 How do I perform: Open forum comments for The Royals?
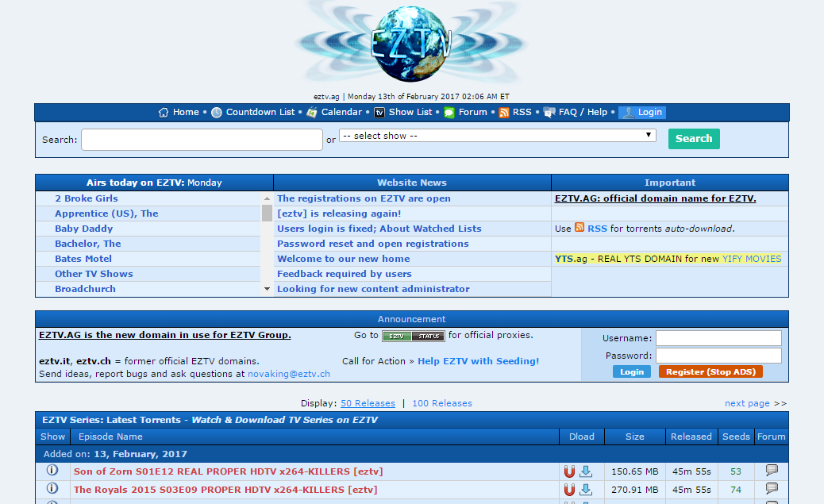[x=772, y=489]
